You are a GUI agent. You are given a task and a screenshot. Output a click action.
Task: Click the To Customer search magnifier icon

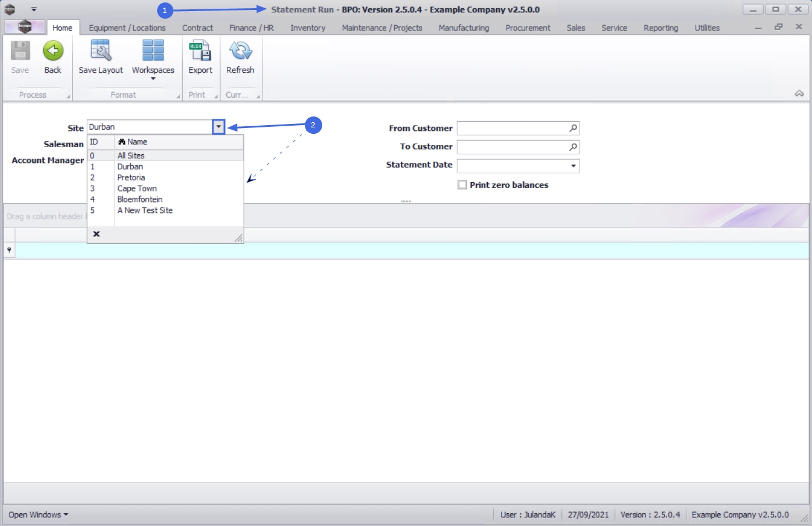click(573, 147)
